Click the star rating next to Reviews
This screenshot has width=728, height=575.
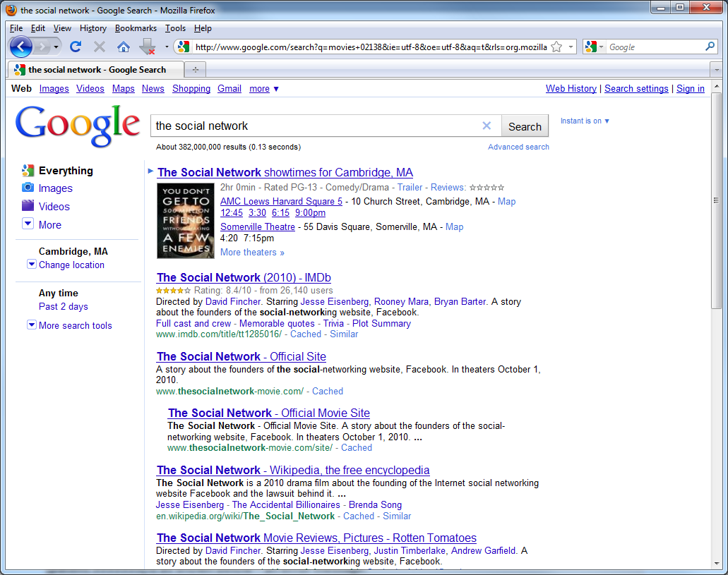click(487, 188)
